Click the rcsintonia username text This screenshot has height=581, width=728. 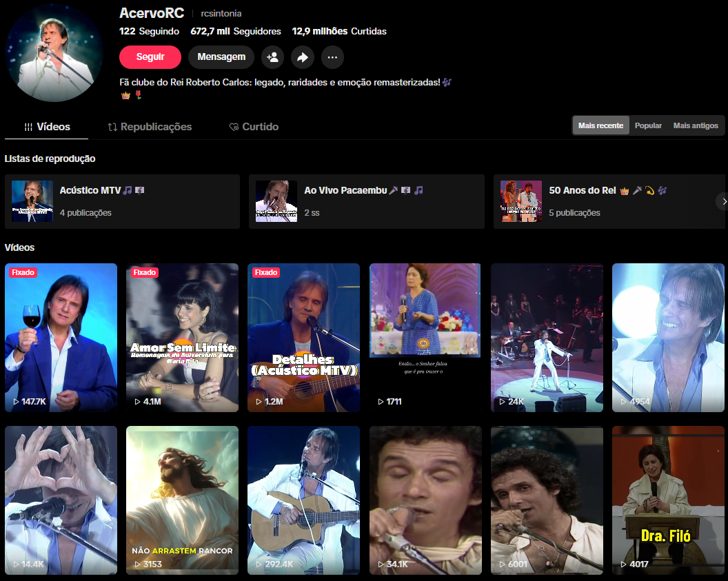coord(221,14)
